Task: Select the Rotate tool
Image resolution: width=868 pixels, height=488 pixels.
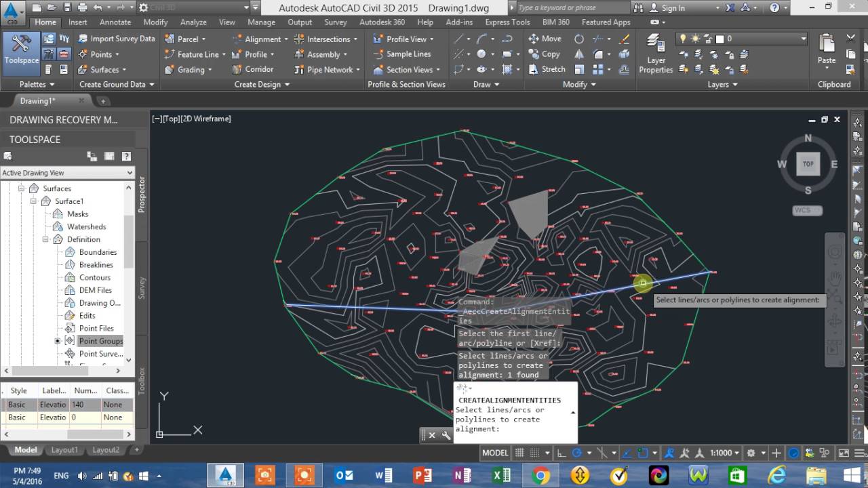Action: point(579,39)
